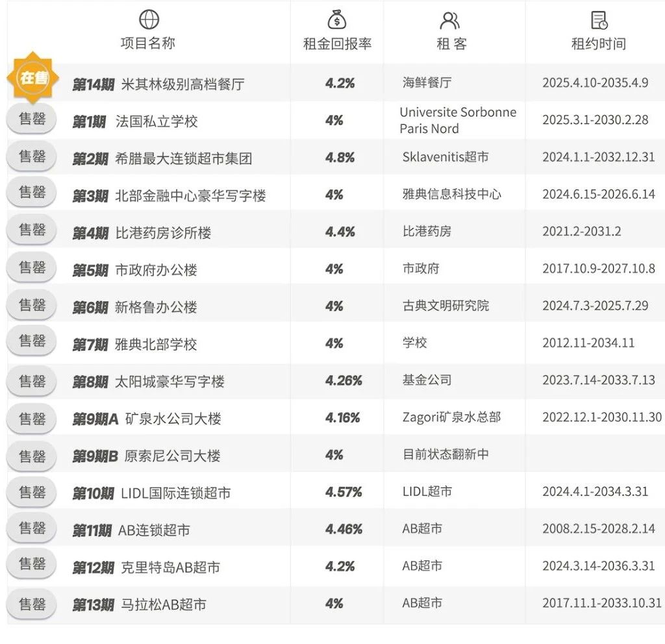
Task: Click tenant 古典文明研究院
Action: 445,306
